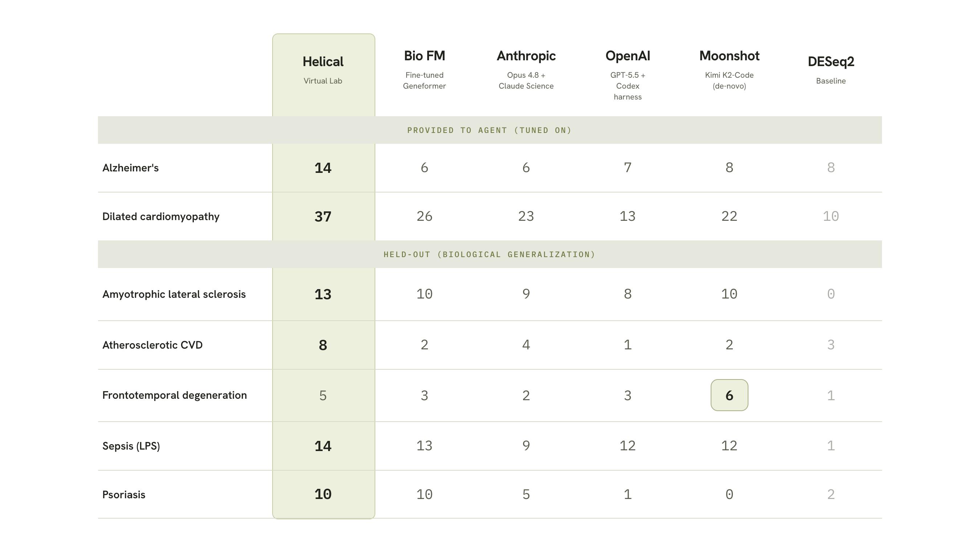Select Bio FM's Dilated cardiomyopathy value 26
The image size is (980, 552).
click(425, 216)
